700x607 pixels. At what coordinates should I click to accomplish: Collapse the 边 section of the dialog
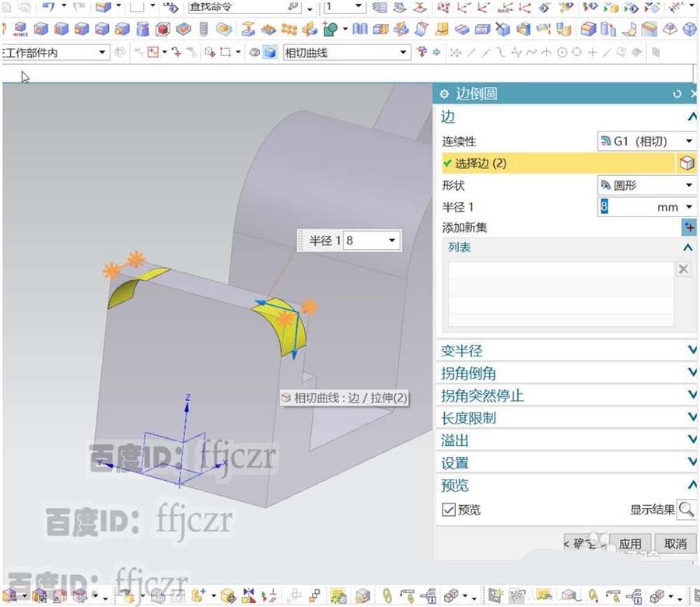(x=691, y=116)
